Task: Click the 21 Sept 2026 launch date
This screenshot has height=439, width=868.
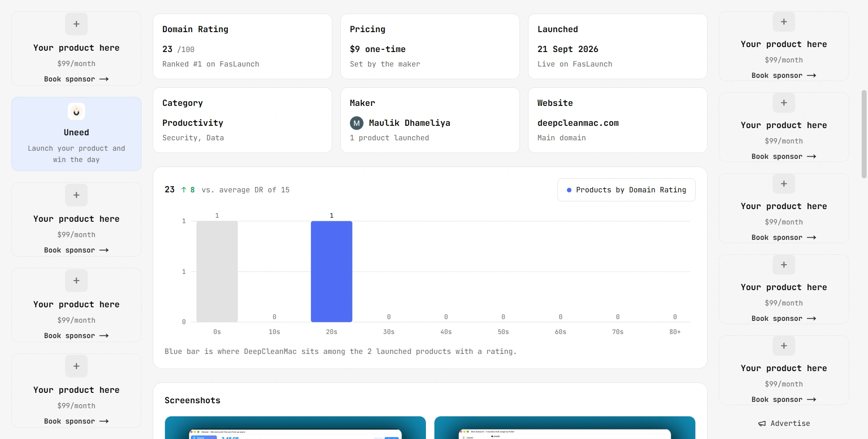Action: 567,49
